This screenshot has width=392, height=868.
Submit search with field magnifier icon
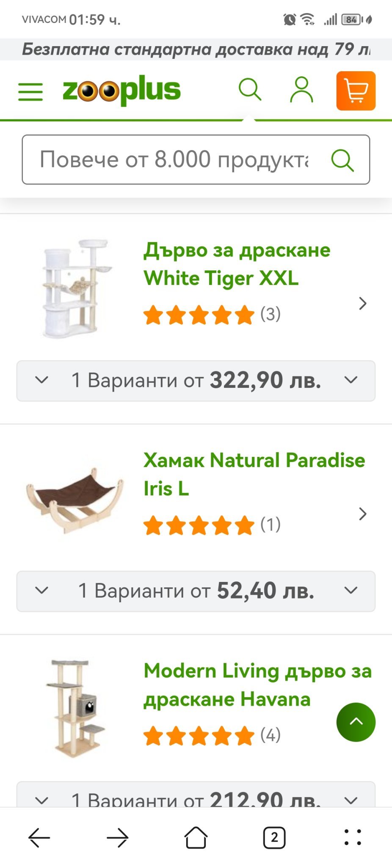click(x=342, y=160)
